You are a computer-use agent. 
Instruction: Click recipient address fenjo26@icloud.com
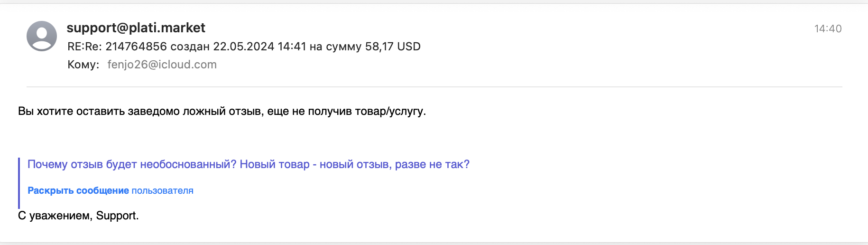tap(162, 65)
